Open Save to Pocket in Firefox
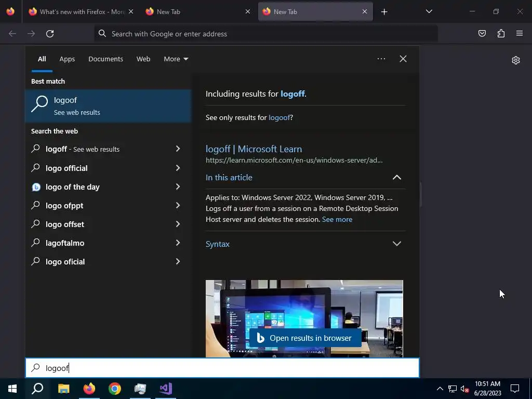This screenshot has height=399, width=532. click(482, 33)
